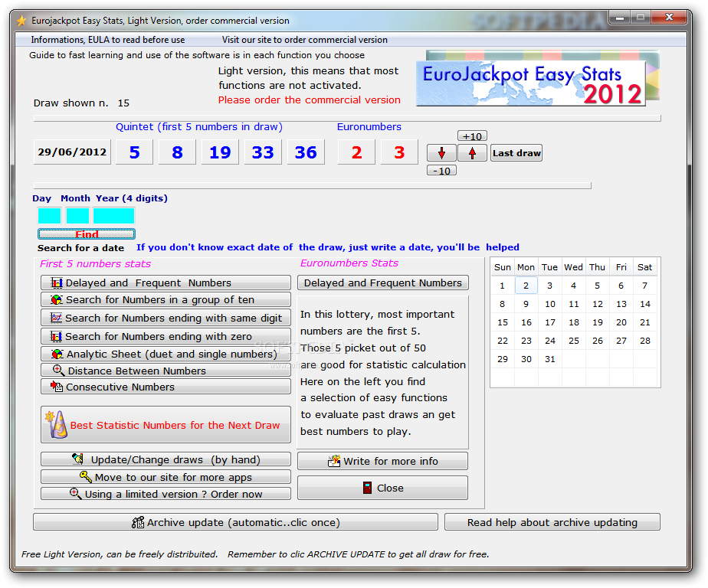Select day 31 in the calendar
Viewport: 708px width, 588px height.
[x=550, y=359]
